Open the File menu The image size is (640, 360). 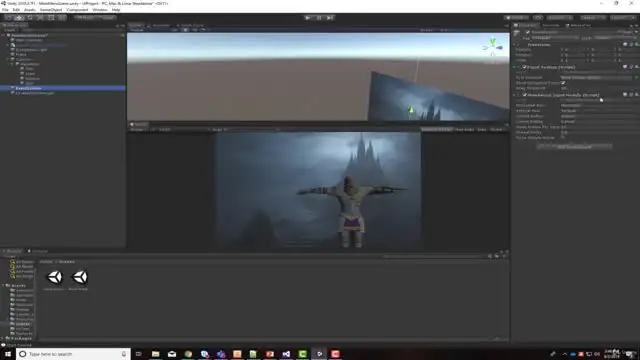click(5, 10)
